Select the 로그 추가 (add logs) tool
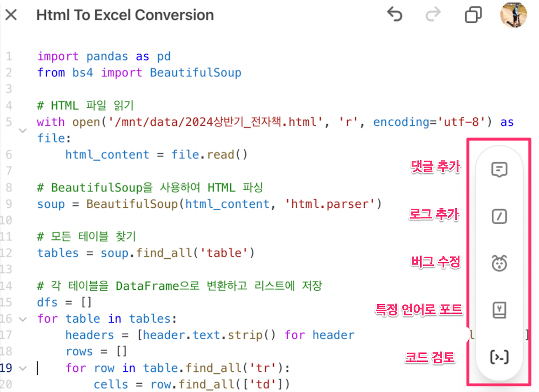Image resolution: width=539 pixels, height=392 pixels. [499, 216]
